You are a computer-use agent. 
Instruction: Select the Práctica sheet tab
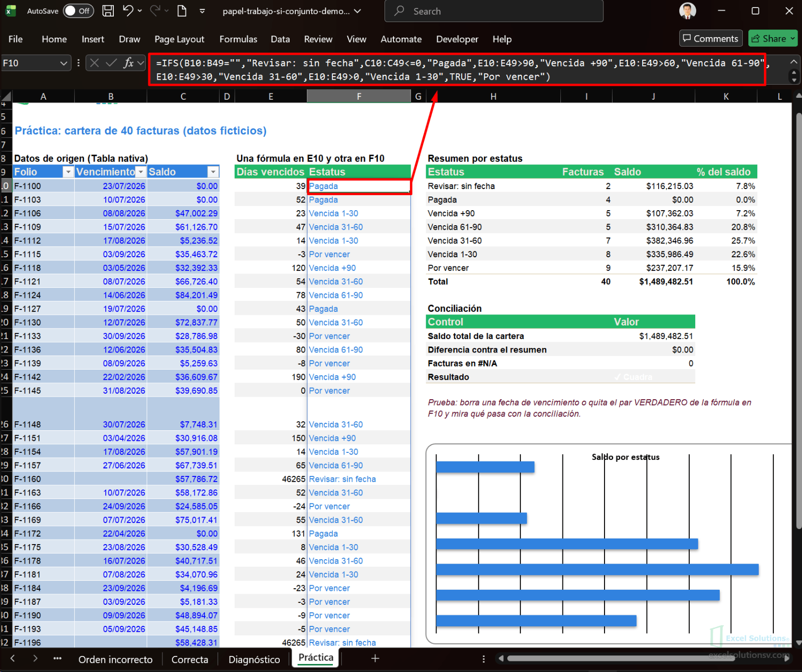tap(316, 657)
